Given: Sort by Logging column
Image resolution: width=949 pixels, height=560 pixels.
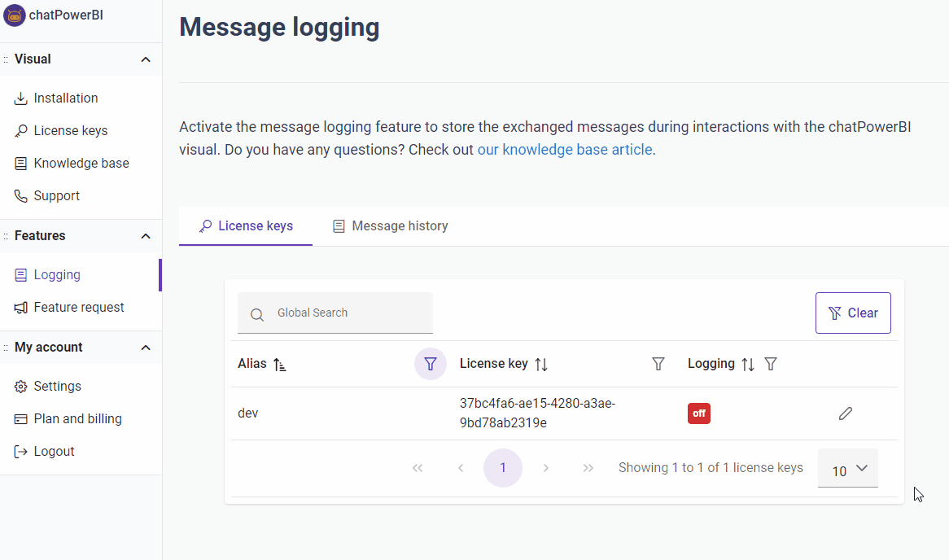Looking at the screenshot, I should tap(748, 365).
